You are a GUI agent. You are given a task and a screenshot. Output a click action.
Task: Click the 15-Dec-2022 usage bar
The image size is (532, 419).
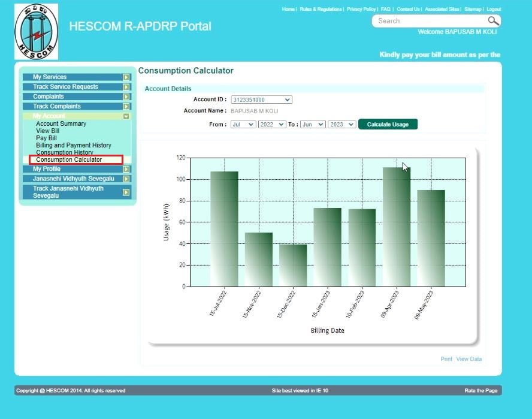tap(293, 265)
